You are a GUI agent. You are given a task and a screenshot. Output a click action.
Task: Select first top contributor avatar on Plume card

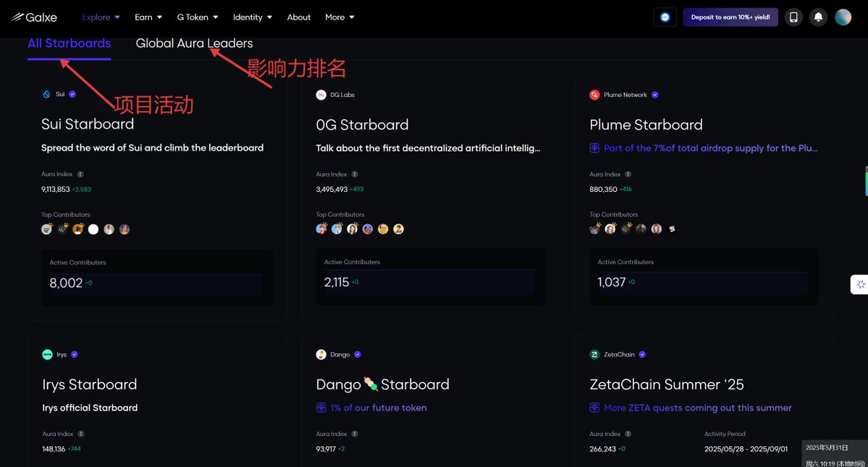pos(595,229)
